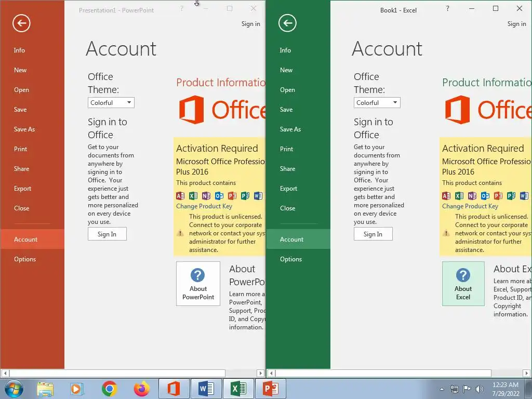Click the left scroll arrow in Excel
This screenshot has height=399, width=532.
click(271, 373)
